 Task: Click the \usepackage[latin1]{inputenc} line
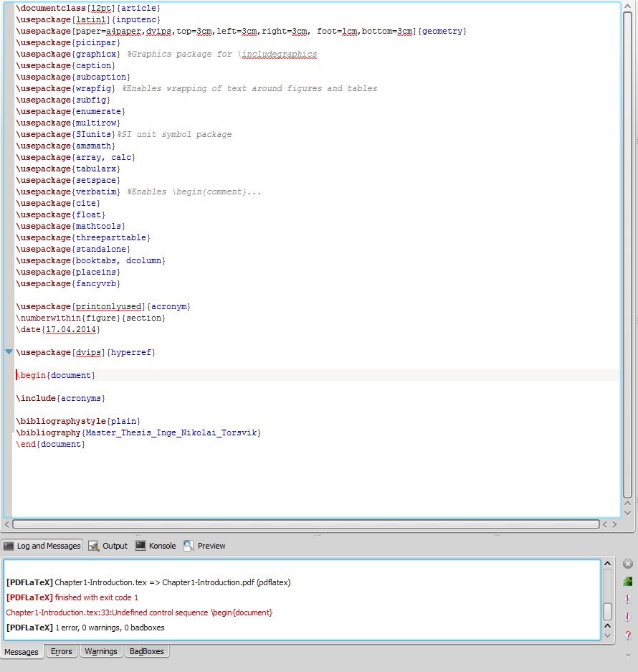pyautogui.click(x=88, y=19)
